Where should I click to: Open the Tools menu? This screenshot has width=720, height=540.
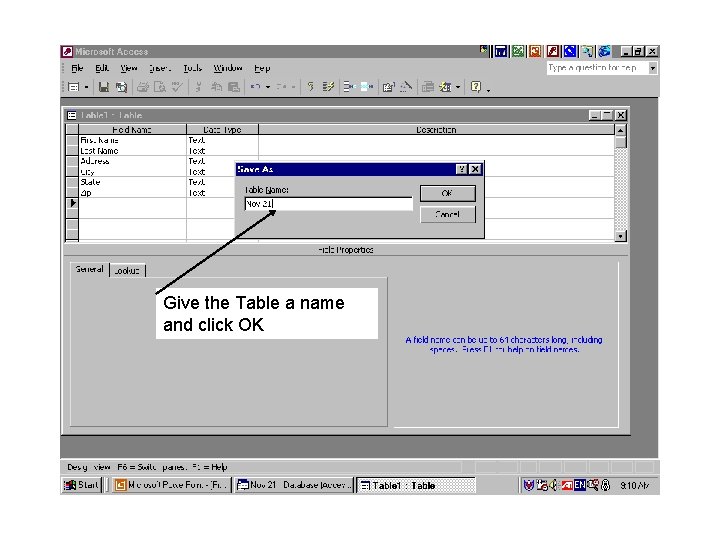coord(192,68)
